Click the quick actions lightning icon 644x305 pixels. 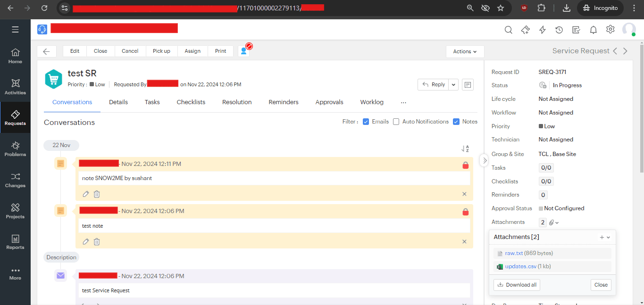pos(542,30)
